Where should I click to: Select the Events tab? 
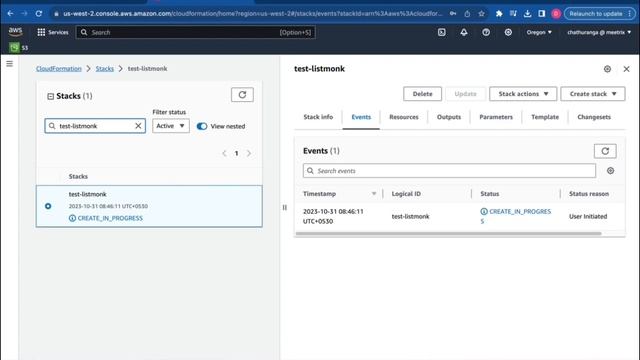(361, 117)
